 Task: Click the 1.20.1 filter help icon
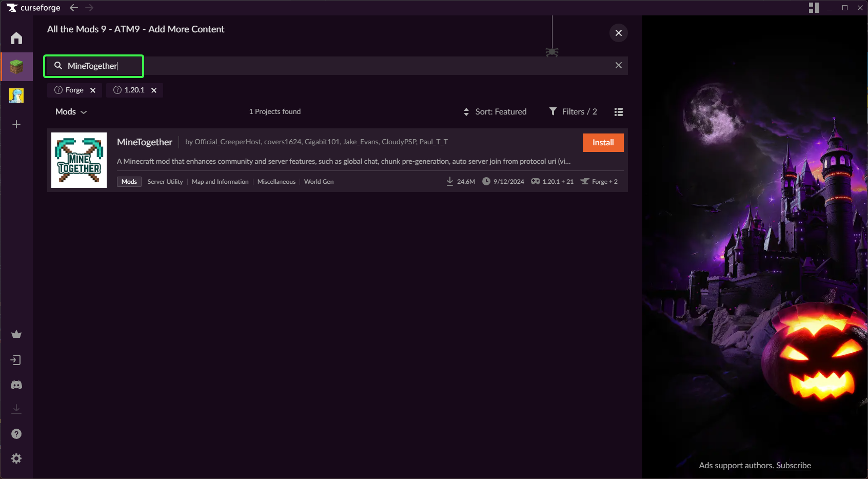(x=117, y=90)
